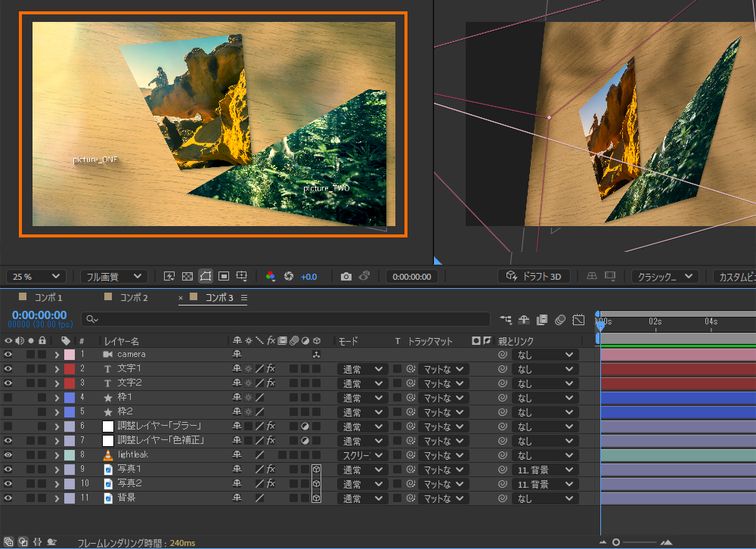Click the layer search field in timeline
This screenshot has height=549, width=756.
[287, 320]
